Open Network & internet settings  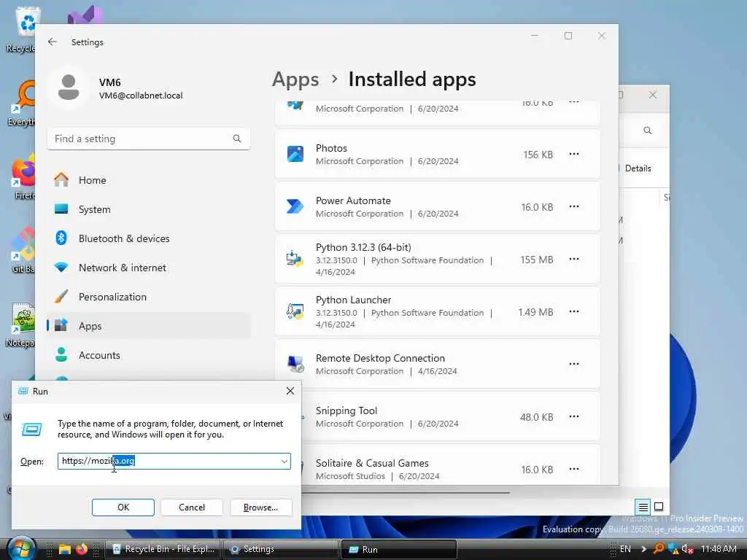pyautogui.click(x=149, y=268)
